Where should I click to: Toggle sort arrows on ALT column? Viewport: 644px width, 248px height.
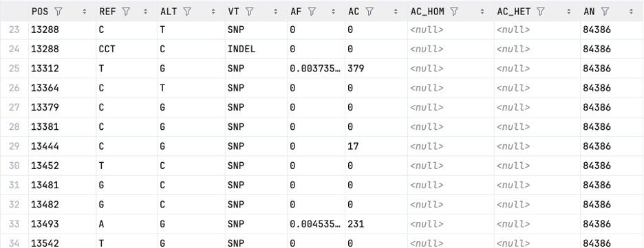tap(213, 12)
